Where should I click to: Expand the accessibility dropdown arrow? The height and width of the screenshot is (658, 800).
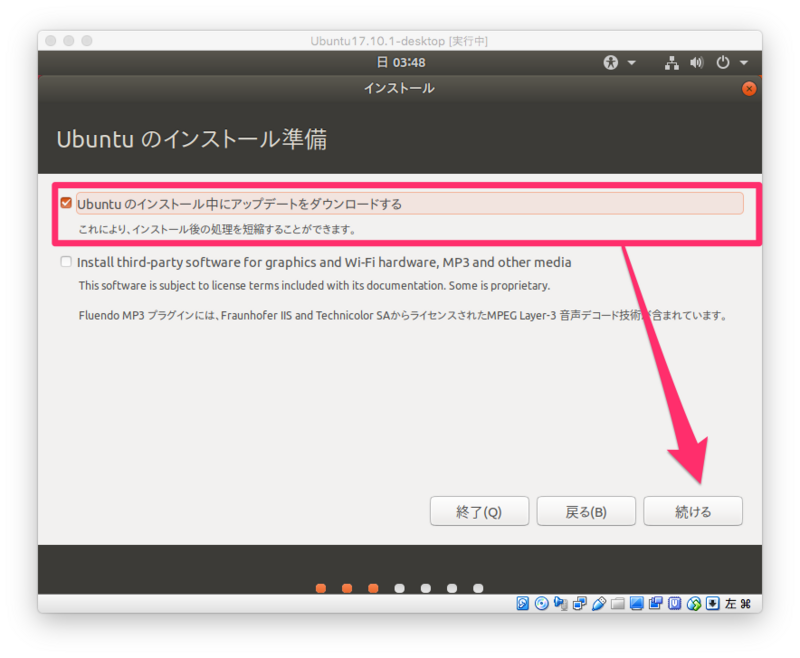click(632, 63)
